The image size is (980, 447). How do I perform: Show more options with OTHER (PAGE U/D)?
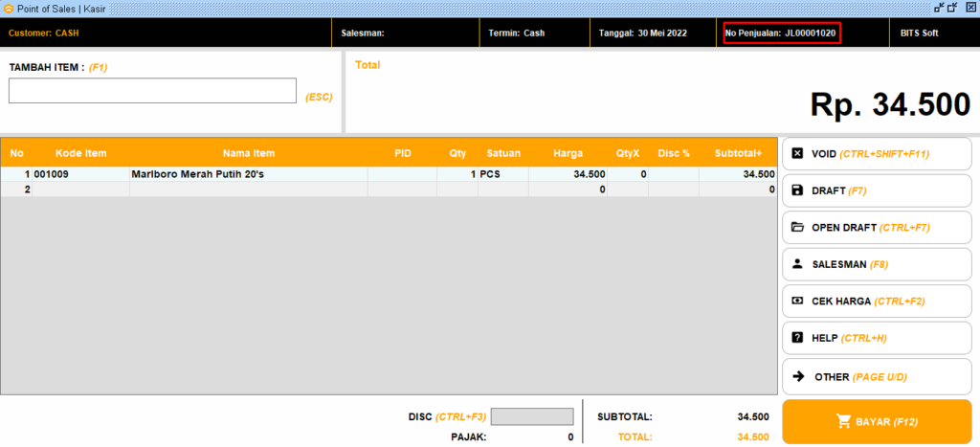[x=877, y=376]
